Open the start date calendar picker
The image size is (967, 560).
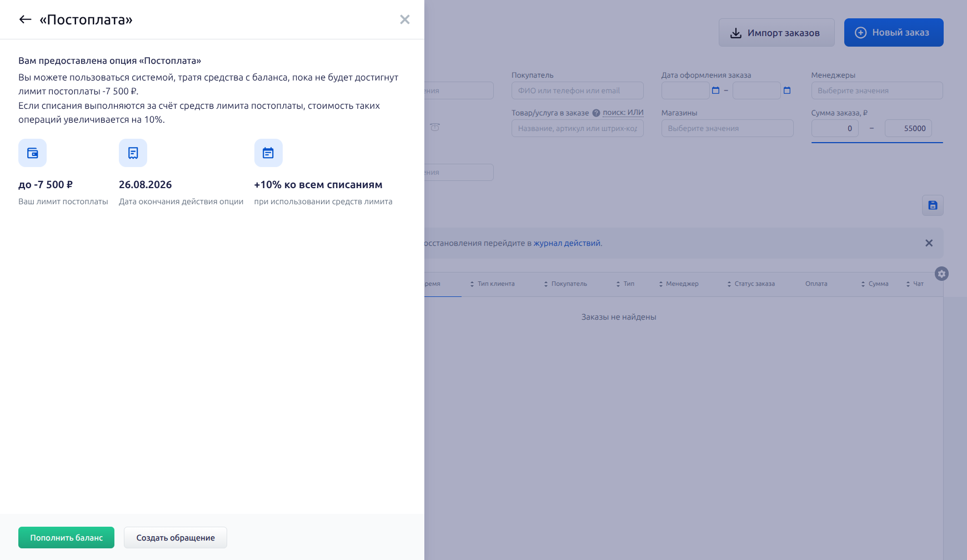point(715,90)
